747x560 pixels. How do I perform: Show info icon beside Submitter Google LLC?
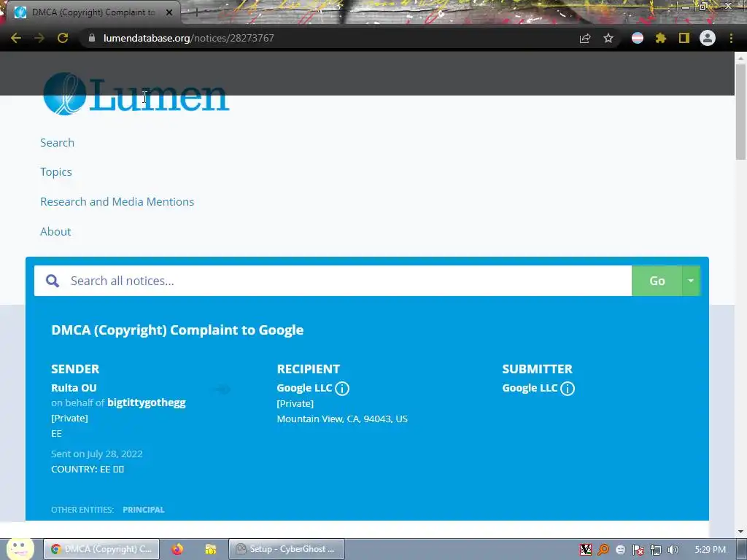coord(568,389)
